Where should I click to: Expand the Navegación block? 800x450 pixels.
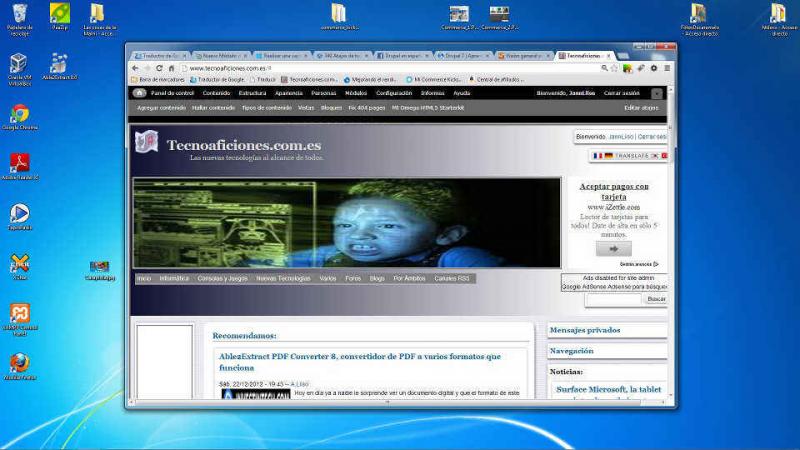coord(571,351)
